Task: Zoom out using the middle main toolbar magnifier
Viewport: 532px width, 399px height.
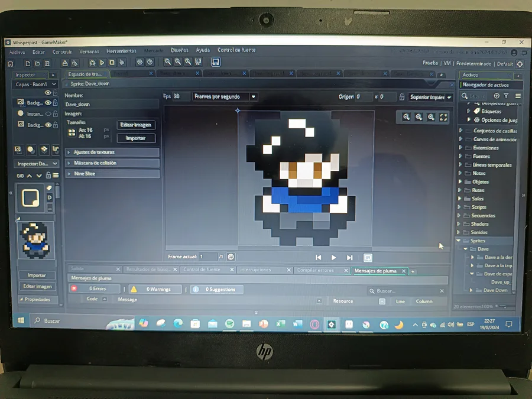Action: (178, 61)
